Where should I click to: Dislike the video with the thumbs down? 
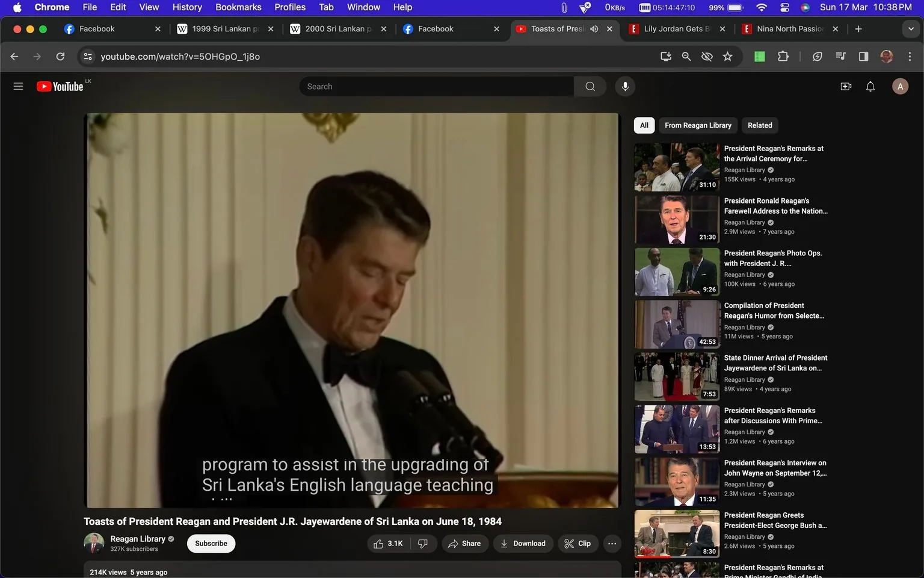tap(423, 543)
